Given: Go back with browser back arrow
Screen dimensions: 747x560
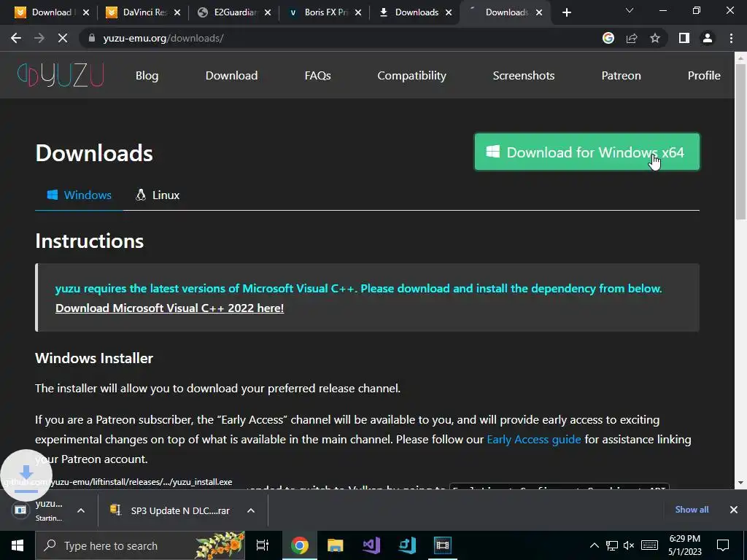Looking at the screenshot, I should (16, 38).
